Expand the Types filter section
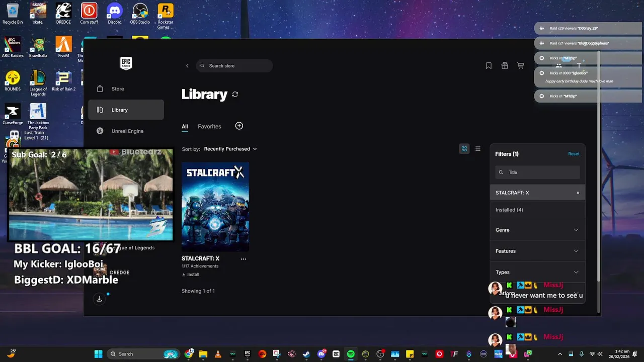Screen dimensions: 644x362 point(537,272)
